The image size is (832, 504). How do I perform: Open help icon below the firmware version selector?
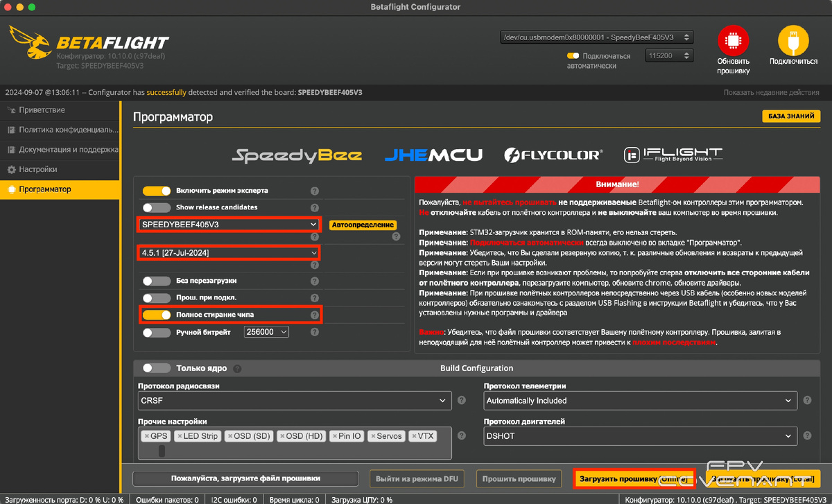[x=315, y=264]
